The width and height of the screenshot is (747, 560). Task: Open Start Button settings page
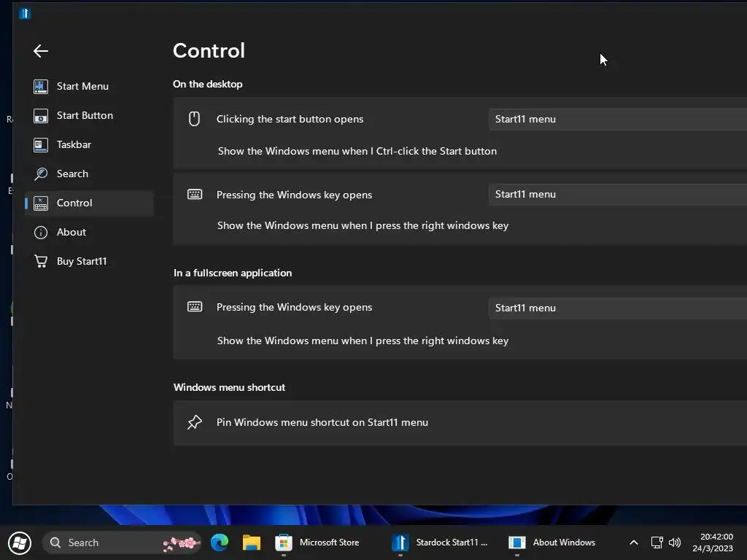(x=89, y=116)
